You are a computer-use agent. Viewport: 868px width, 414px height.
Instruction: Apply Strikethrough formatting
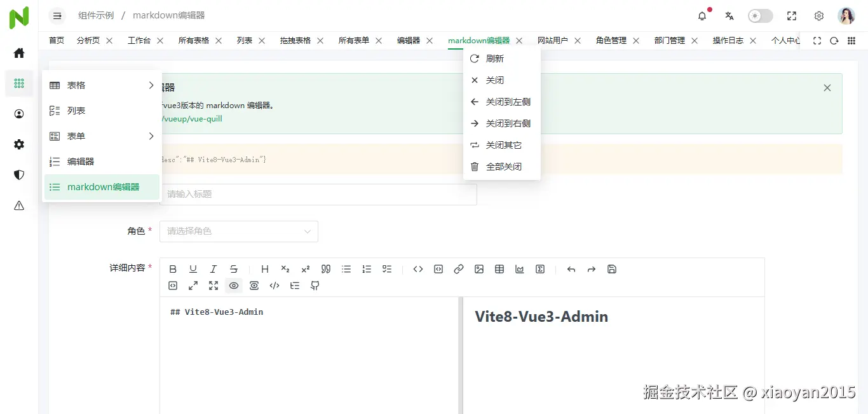tap(234, 269)
